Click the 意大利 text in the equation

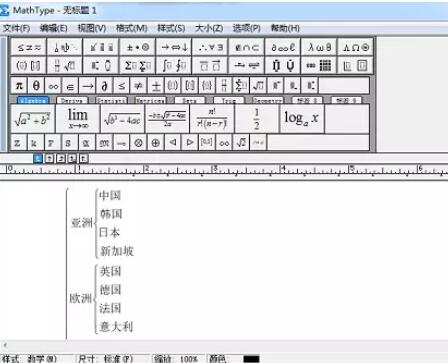[116, 326]
